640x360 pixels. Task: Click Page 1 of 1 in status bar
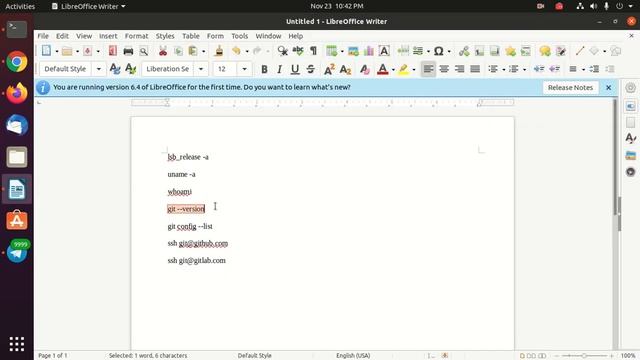(53, 356)
